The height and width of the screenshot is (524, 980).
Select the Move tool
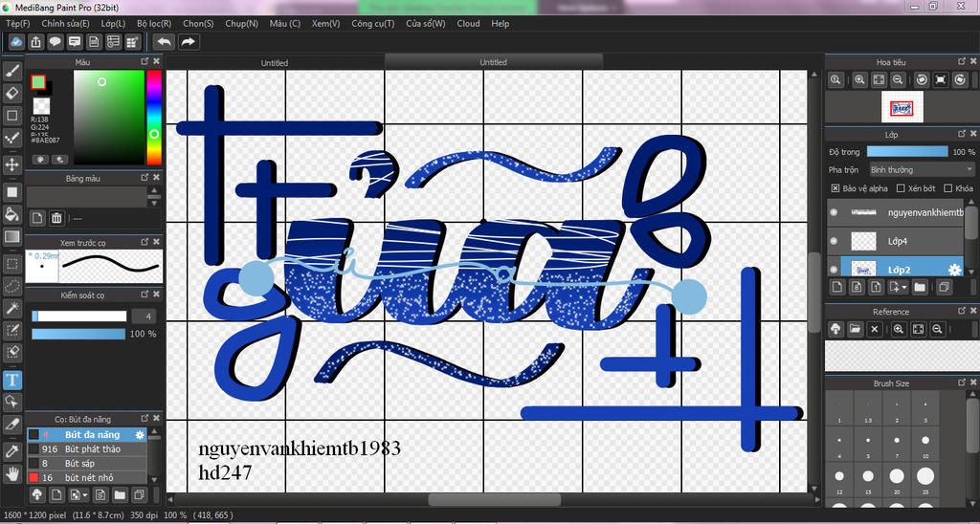click(x=11, y=164)
